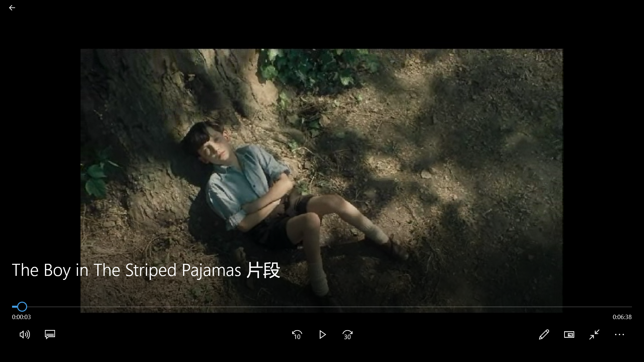Expand the three-dot more options menu

pos(620,335)
